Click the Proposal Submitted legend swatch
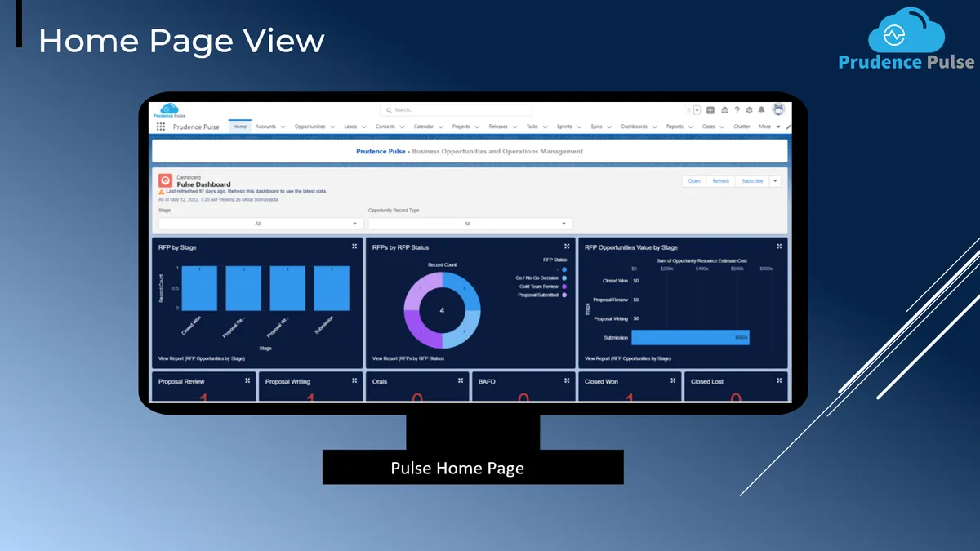980x551 pixels. [x=564, y=295]
